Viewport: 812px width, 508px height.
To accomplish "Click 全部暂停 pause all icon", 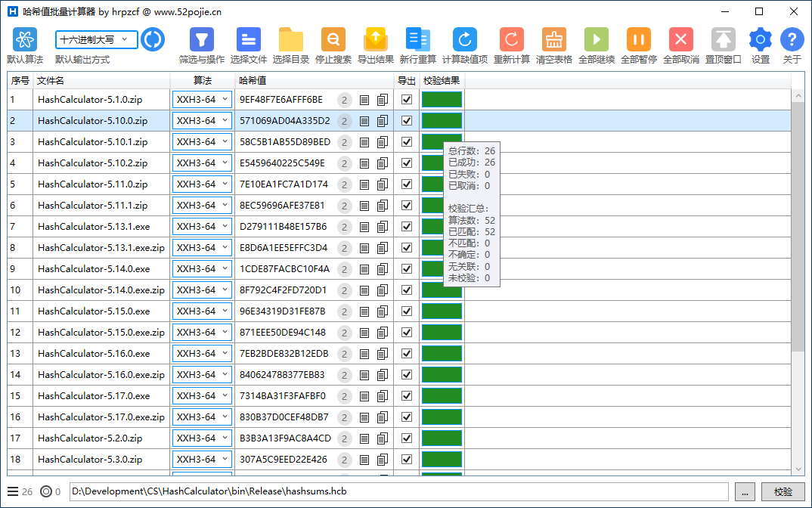I will tap(639, 40).
